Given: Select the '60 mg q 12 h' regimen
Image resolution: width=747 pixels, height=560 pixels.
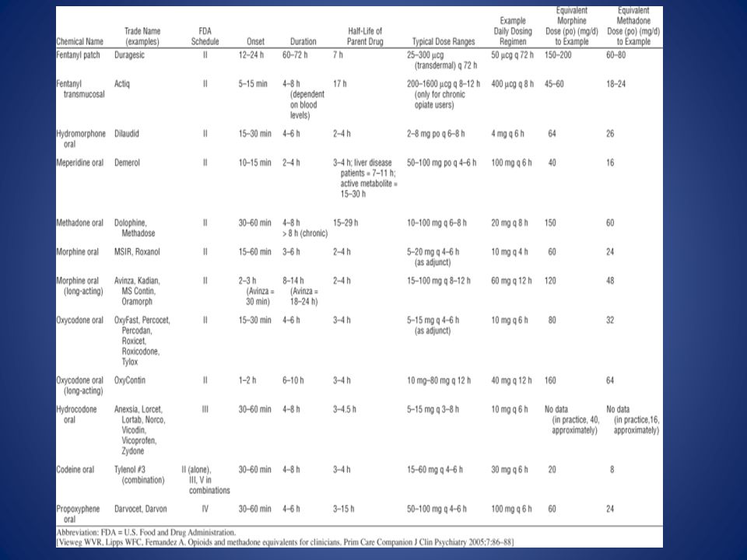Looking at the screenshot, I should click(511, 281).
